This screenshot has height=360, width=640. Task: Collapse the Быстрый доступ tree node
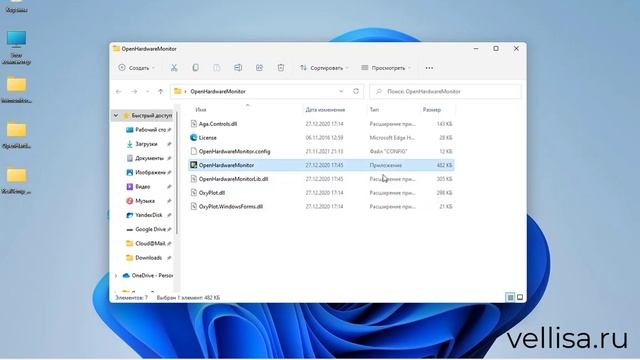coord(116,116)
